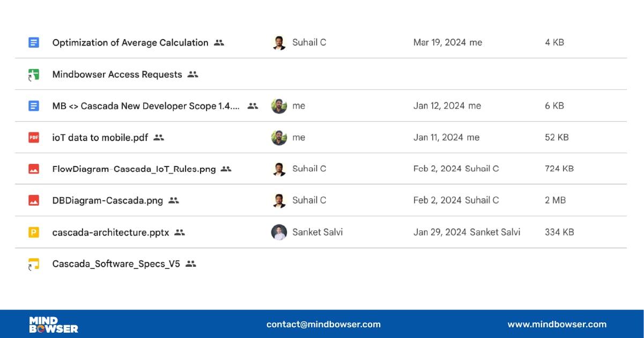644x338 pixels.
Task: Click the contact@mindbowser.com email link
Action: point(323,324)
